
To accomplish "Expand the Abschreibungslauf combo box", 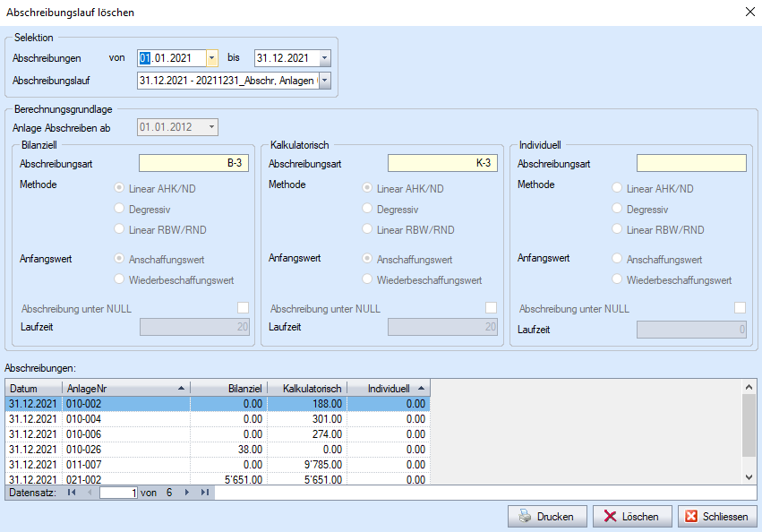I will 324,82.
